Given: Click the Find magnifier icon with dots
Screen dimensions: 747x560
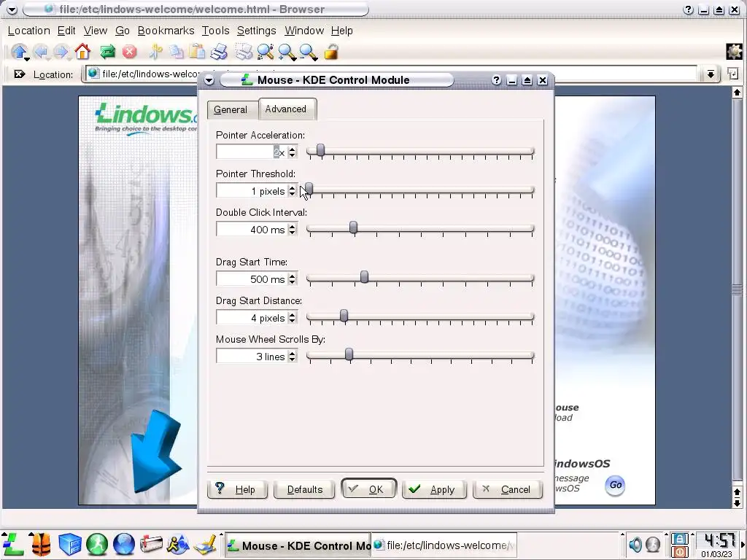Looking at the screenshot, I should click(x=266, y=52).
